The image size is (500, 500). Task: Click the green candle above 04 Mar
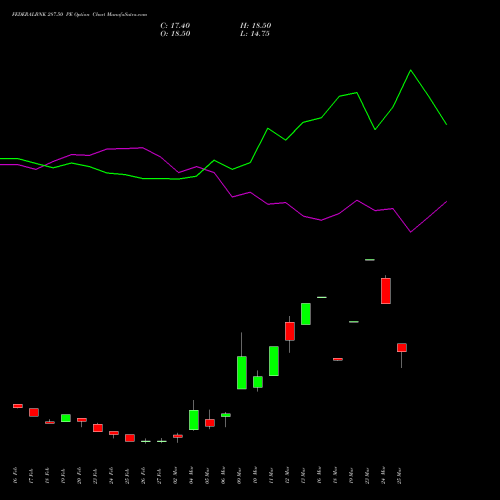pos(194,420)
